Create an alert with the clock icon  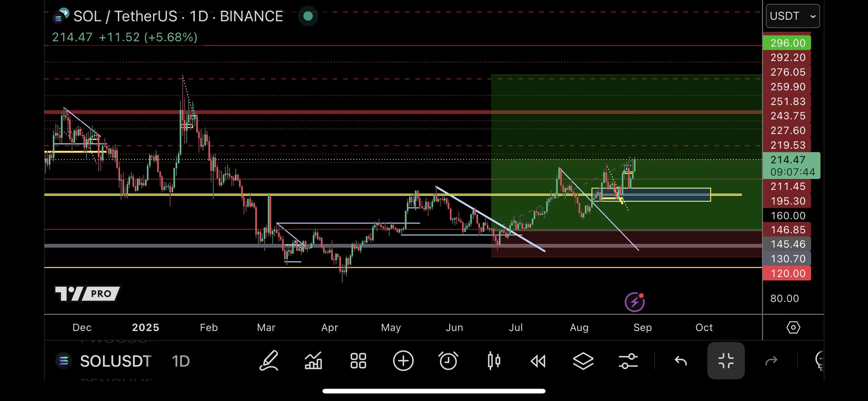[448, 361]
